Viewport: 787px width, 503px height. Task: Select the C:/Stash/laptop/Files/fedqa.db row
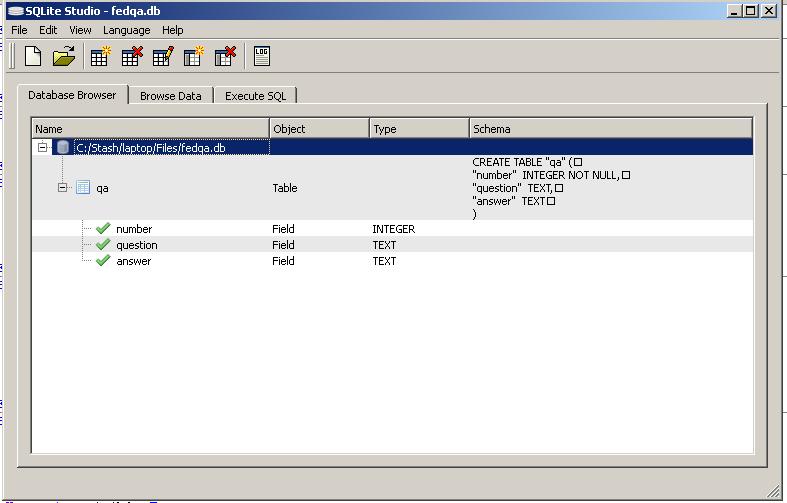pyautogui.click(x=392, y=147)
